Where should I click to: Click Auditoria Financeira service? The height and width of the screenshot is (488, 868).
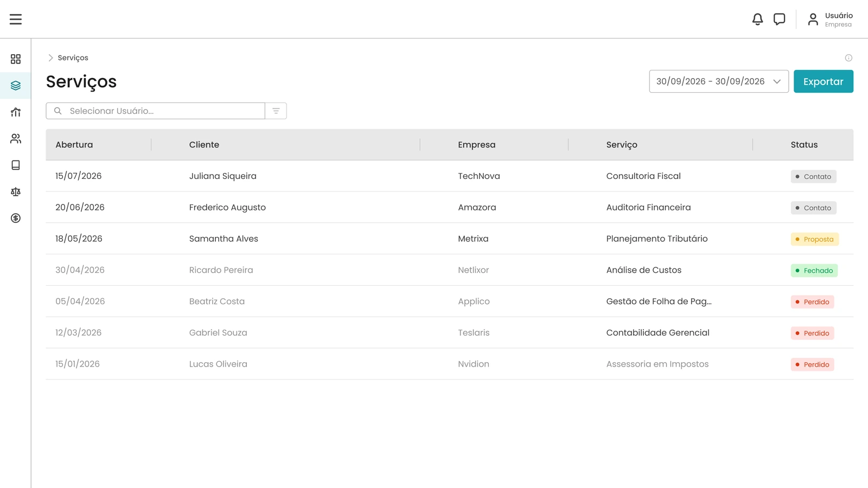pos(648,207)
